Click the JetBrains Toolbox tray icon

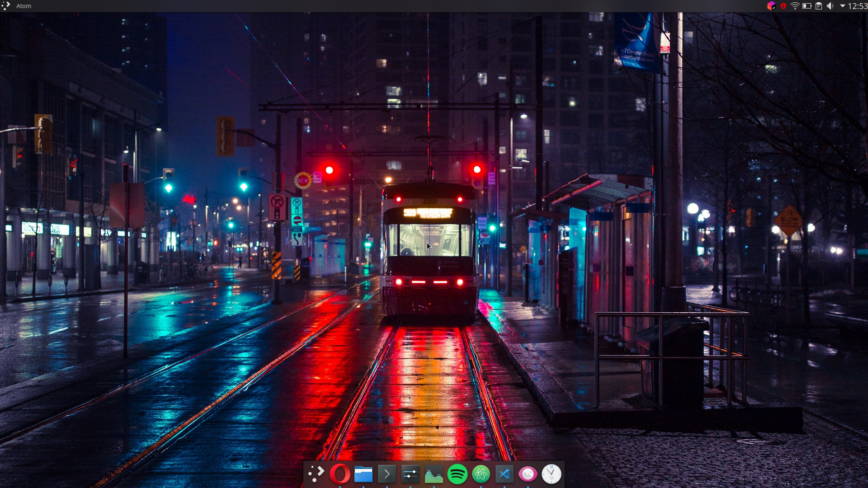[x=771, y=6]
